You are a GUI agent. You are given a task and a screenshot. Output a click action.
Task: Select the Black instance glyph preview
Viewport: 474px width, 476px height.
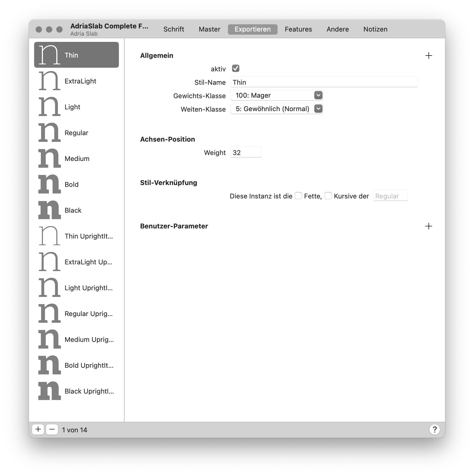pos(49,210)
